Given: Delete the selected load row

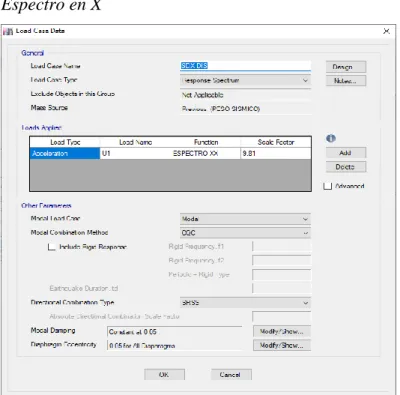Looking at the screenshot, I should tap(346, 167).
